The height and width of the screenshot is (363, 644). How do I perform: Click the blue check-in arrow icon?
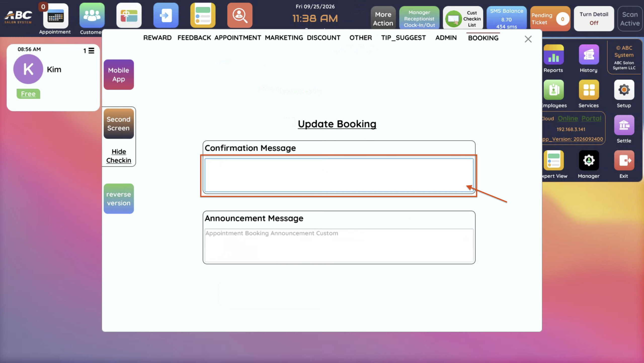click(166, 15)
